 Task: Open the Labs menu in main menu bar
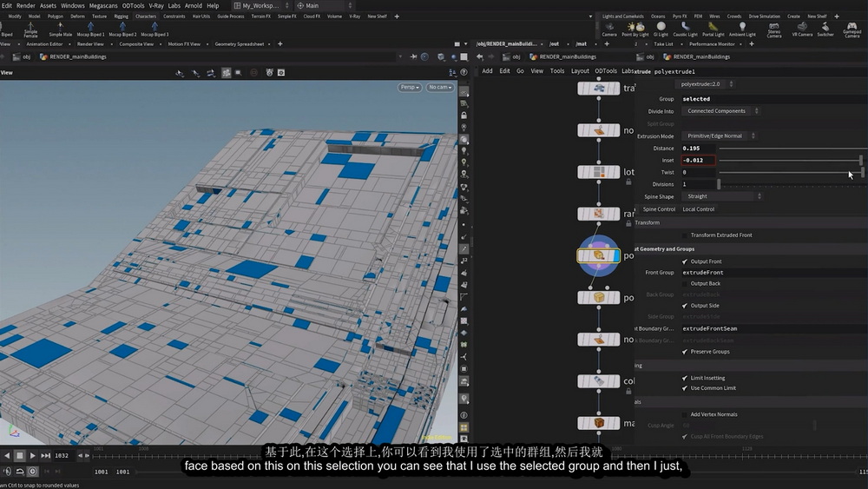point(174,5)
